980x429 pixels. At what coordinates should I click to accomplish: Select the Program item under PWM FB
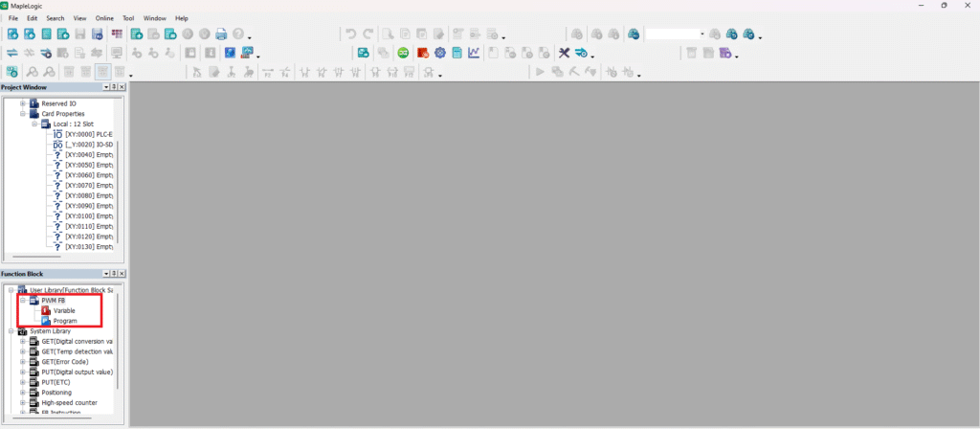click(65, 321)
